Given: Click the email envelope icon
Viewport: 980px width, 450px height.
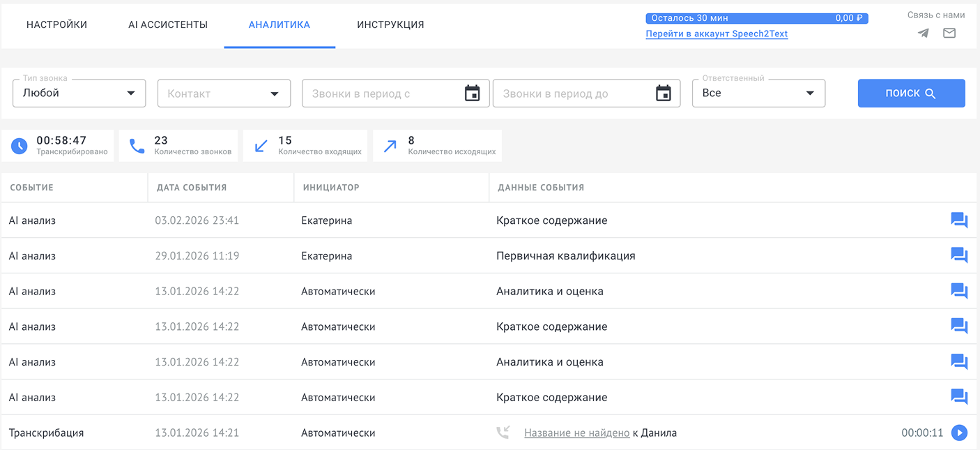Looking at the screenshot, I should coord(949,33).
